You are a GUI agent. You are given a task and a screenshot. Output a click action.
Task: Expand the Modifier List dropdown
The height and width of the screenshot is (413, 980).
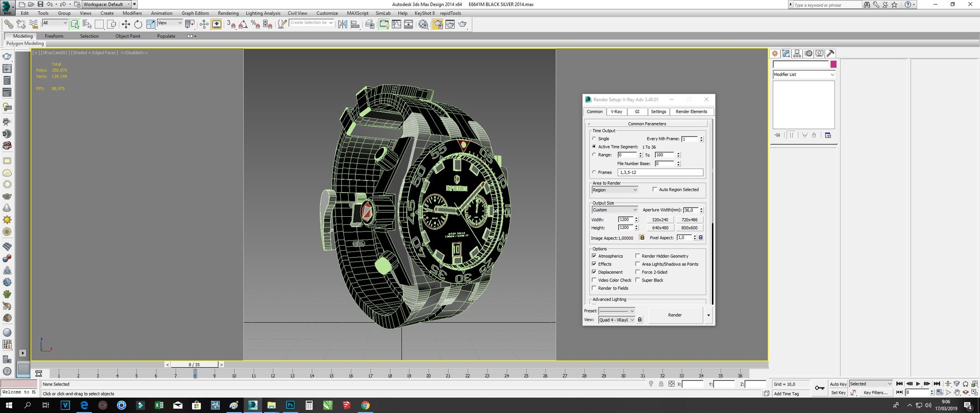coord(804,74)
